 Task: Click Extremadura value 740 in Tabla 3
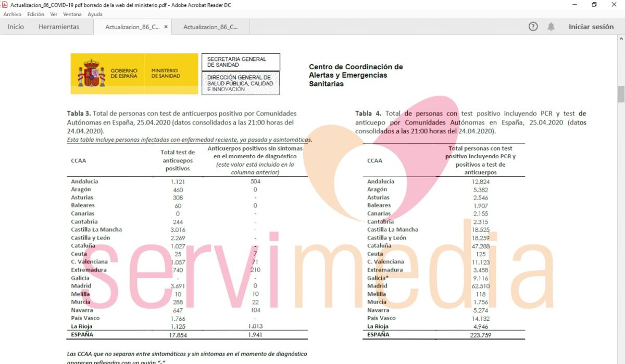coord(178,270)
